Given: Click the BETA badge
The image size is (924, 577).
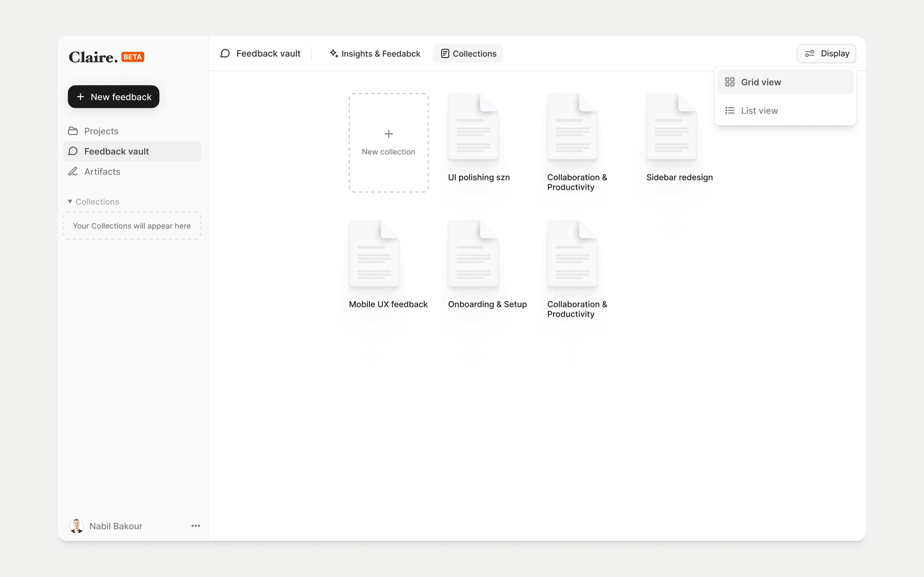Looking at the screenshot, I should 133,57.
